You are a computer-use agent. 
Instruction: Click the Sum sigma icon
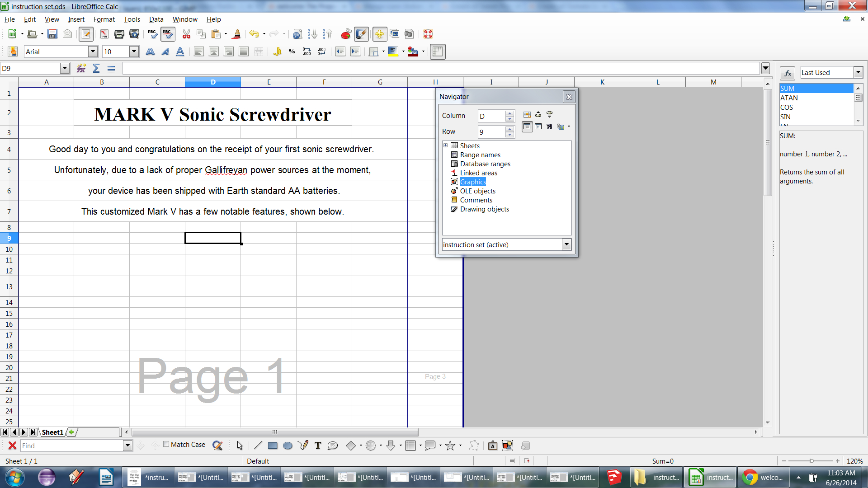pyautogui.click(x=96, y=68)
